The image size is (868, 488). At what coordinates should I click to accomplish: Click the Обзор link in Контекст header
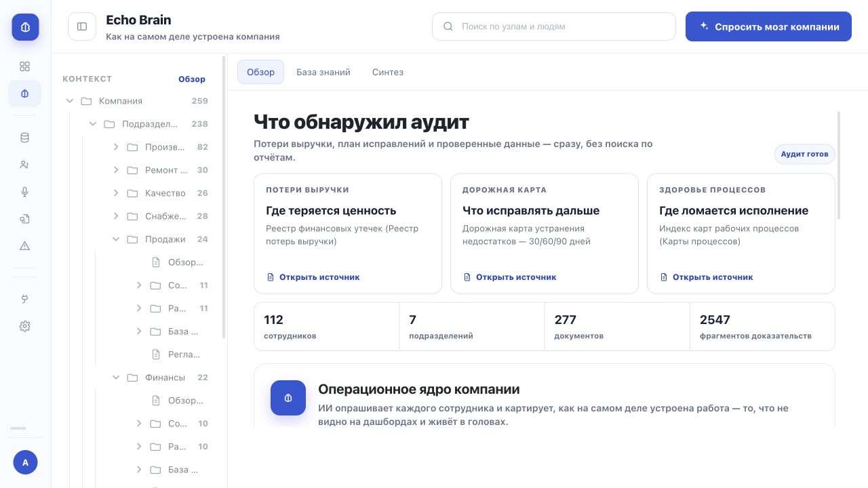pyautogui.click(x=192, y=79)
